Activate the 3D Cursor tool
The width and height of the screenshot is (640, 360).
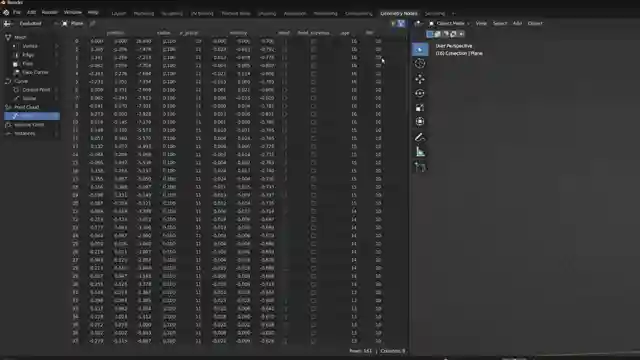(420, 63)
